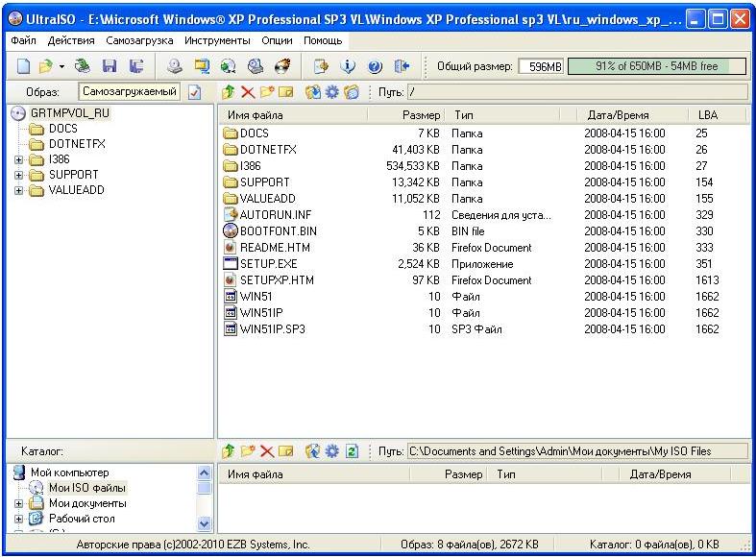Open the Действия menu

(71, 40)
